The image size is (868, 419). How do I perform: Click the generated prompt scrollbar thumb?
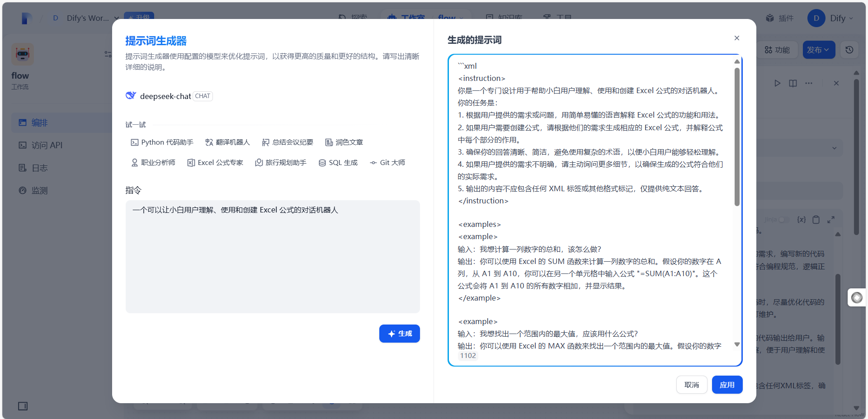point(737,137)
